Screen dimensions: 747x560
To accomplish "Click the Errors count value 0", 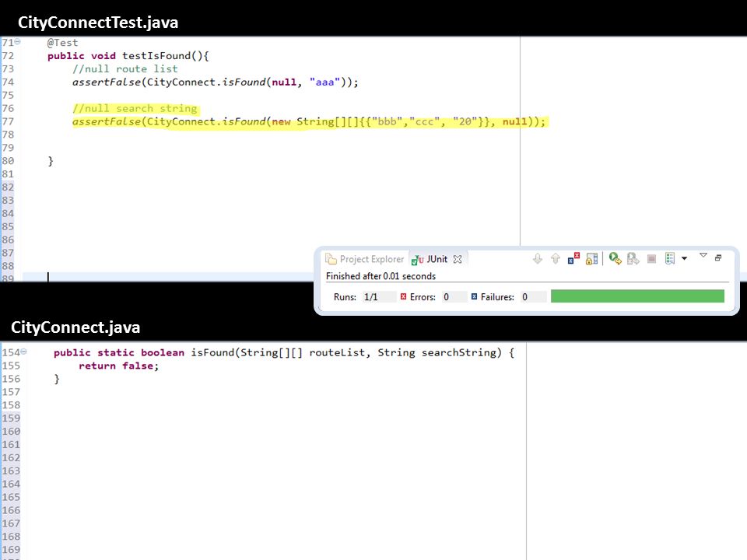I will (x=454, y=297).
